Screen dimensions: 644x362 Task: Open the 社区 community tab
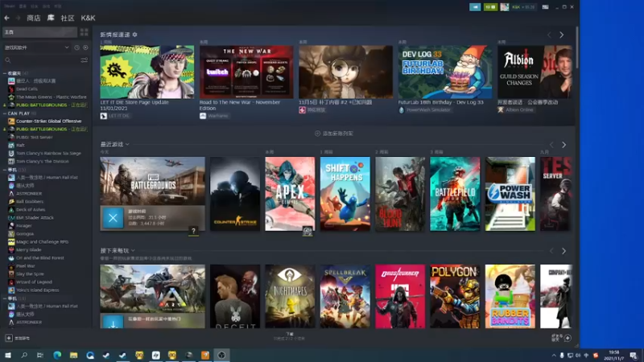point(68,18)
